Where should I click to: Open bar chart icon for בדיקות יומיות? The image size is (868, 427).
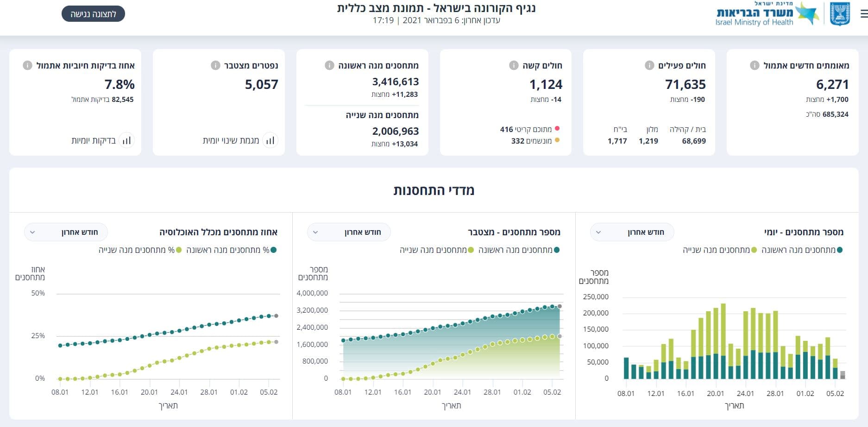coord(126,140)
